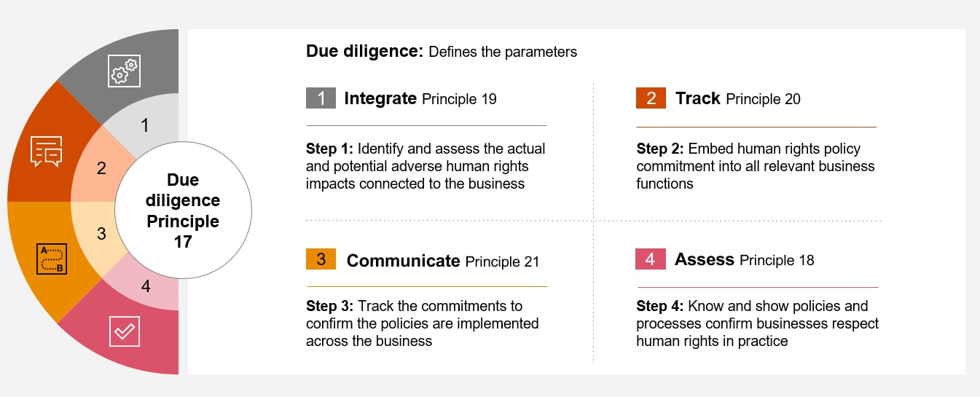
Task: Select wheel segment number 3
Action: click(101, 234)
